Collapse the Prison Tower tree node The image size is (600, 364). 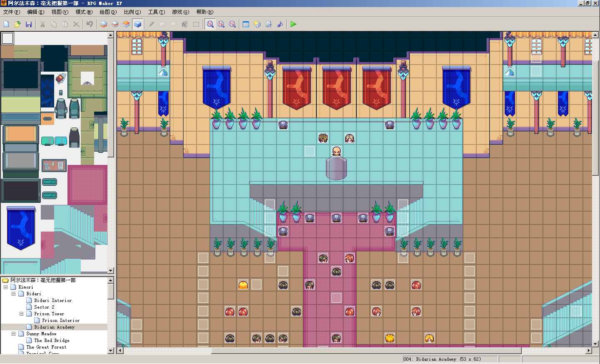pos(21,314)
